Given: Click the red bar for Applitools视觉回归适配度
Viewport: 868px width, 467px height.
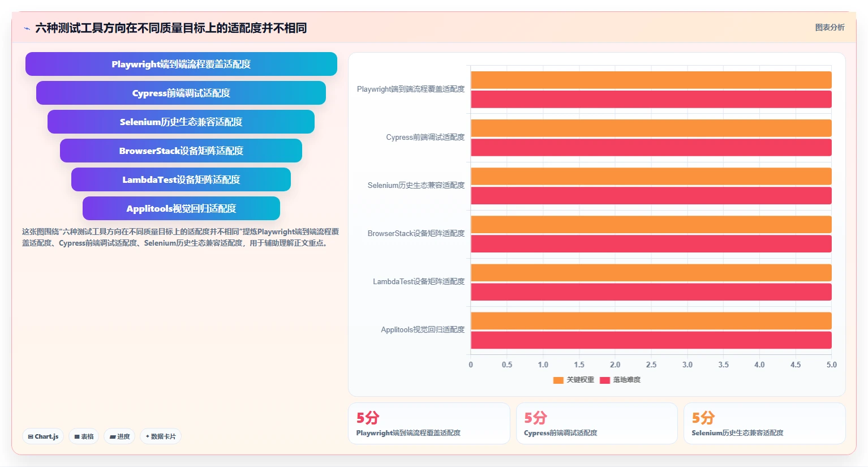Looking at the screenshot, I should coord(651,340).
